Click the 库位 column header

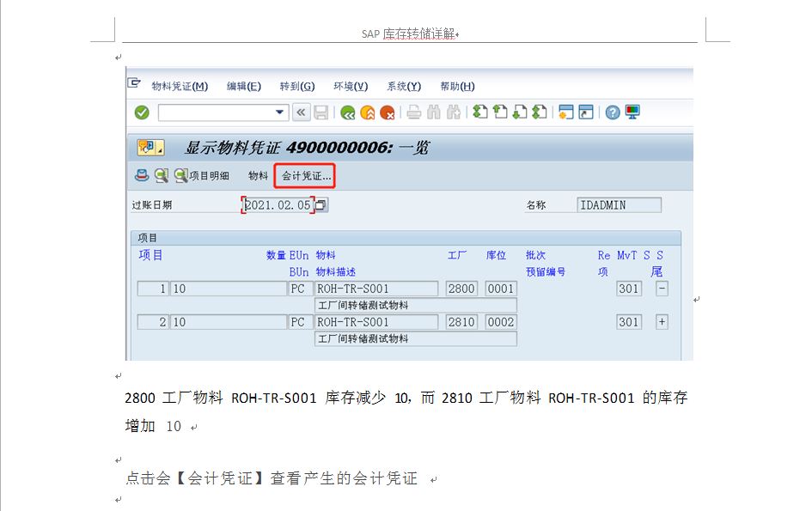(496, 255)
